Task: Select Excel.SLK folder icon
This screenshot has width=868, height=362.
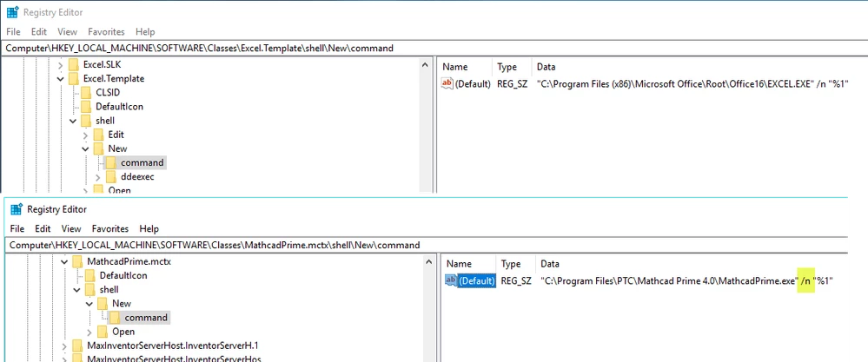Action: pos(74,64)
